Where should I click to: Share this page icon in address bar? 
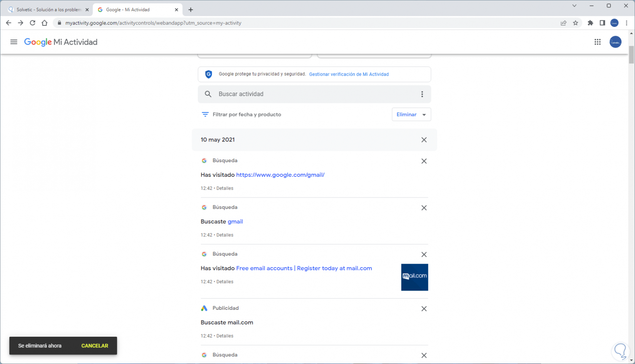click(563, 23)
